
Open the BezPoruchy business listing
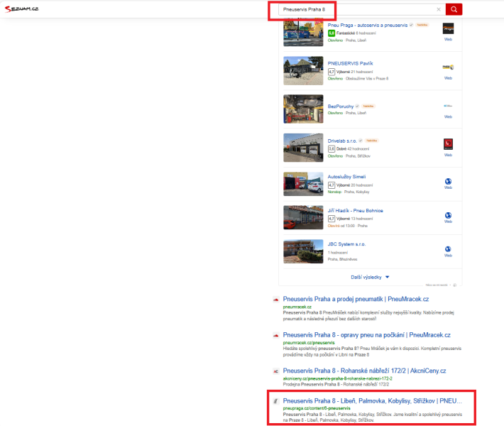(343, 106)
